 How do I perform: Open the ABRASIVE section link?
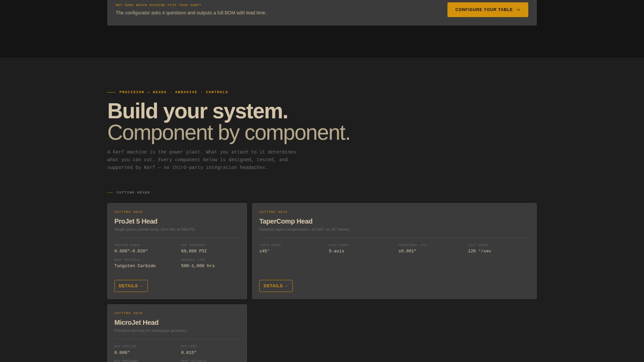tap(186, 92)
